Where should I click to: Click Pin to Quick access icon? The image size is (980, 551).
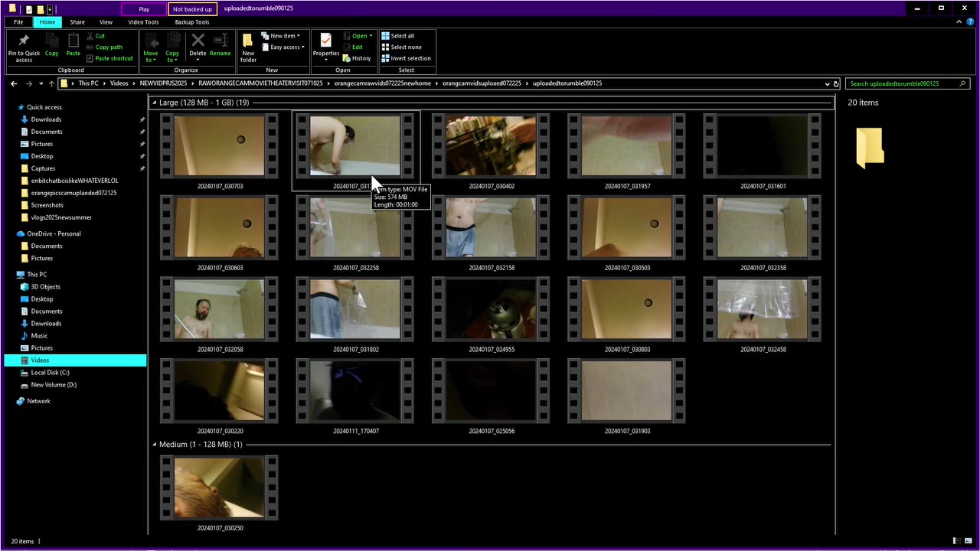coord(24,41)
